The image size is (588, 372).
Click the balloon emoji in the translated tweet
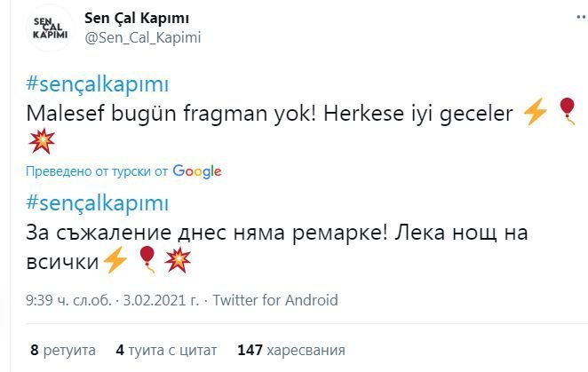(x=147, y=261)
